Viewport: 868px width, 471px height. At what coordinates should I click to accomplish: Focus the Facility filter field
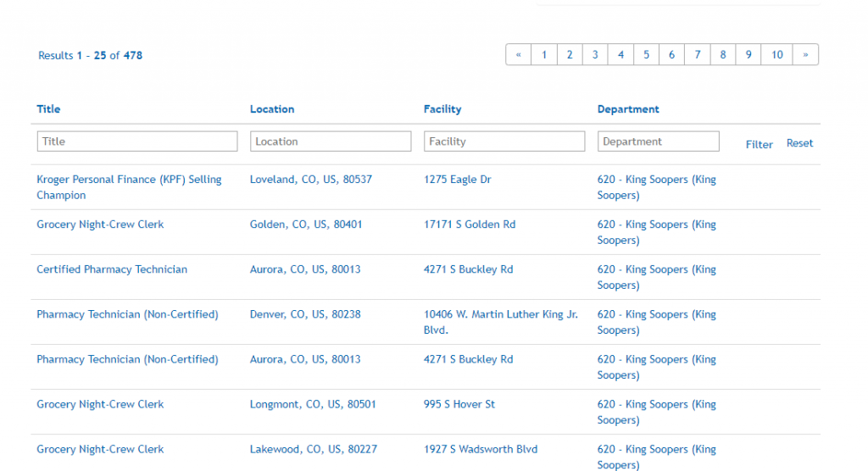click(504, 141)
